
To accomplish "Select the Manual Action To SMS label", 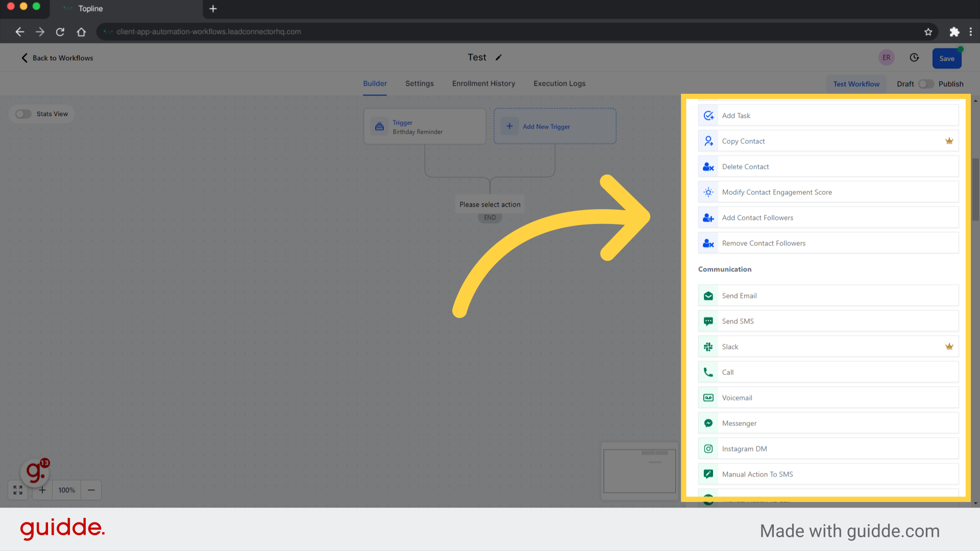I will [x=757, y=474].
